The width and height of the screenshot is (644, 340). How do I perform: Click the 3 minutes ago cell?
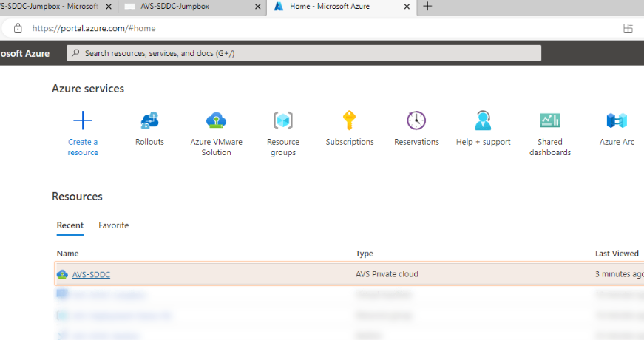tap(620, 274)
